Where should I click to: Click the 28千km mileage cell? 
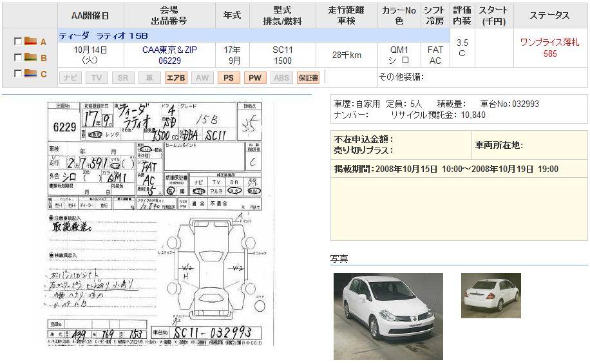347,55
